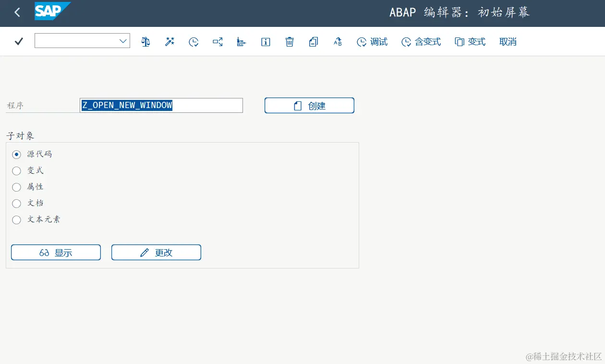Select the 源代码 radio button
Image resolution: width=605 pixels, height=364 pixels.
click(16, 155)
